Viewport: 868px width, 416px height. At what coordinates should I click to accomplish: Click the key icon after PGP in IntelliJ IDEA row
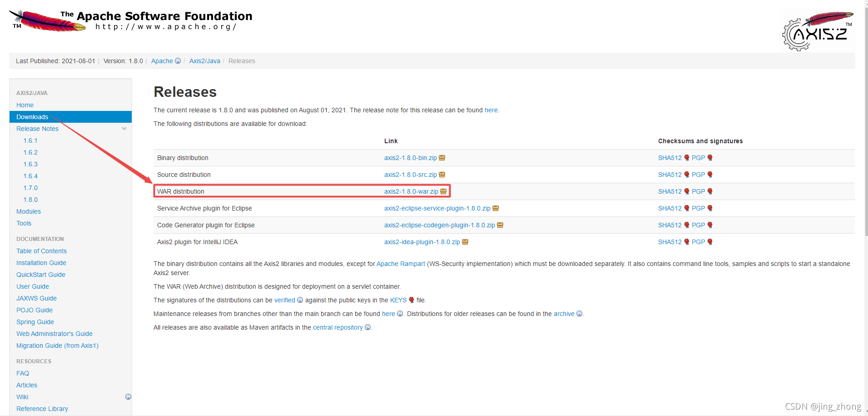click(x=710, y=242)
